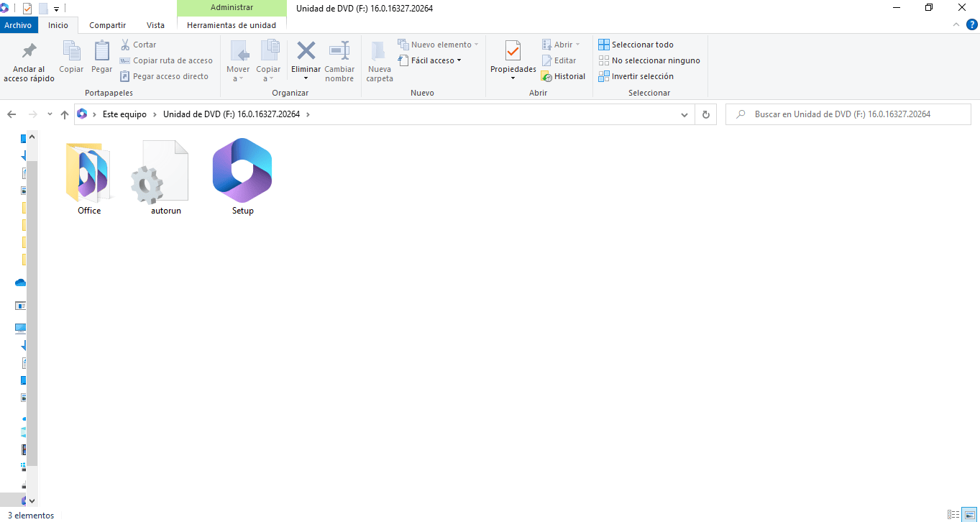
Task: Click the Eliminar red X icon
Action: point(306,51)
